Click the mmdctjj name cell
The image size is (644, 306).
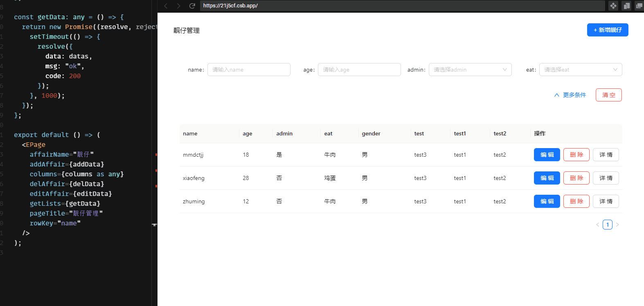click(x=209, y=155)
